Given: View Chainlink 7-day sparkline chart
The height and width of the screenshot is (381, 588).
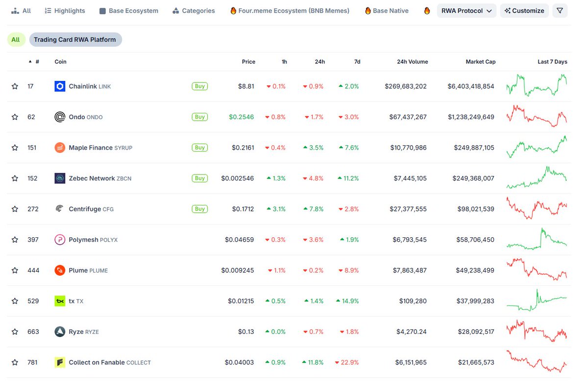Looking at the screenshot, I should coord(537,85).
